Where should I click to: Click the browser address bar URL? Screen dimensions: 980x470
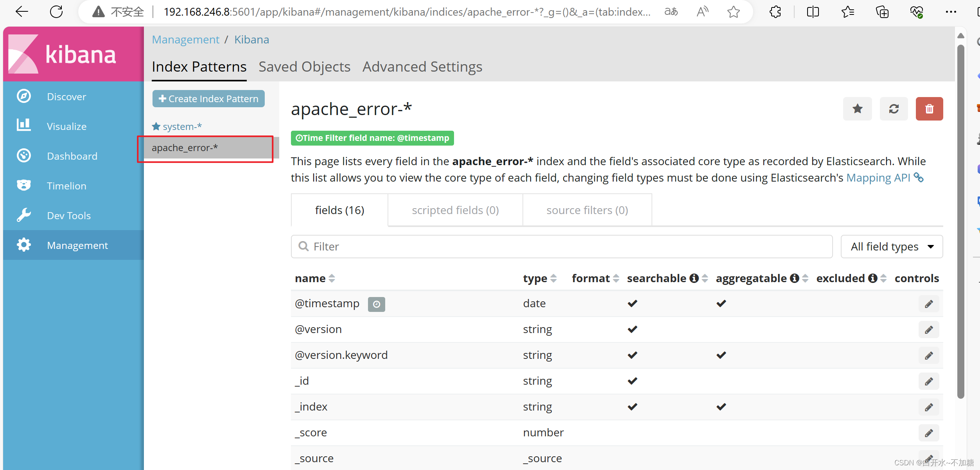pyautogui.click(x=407, y=12)
